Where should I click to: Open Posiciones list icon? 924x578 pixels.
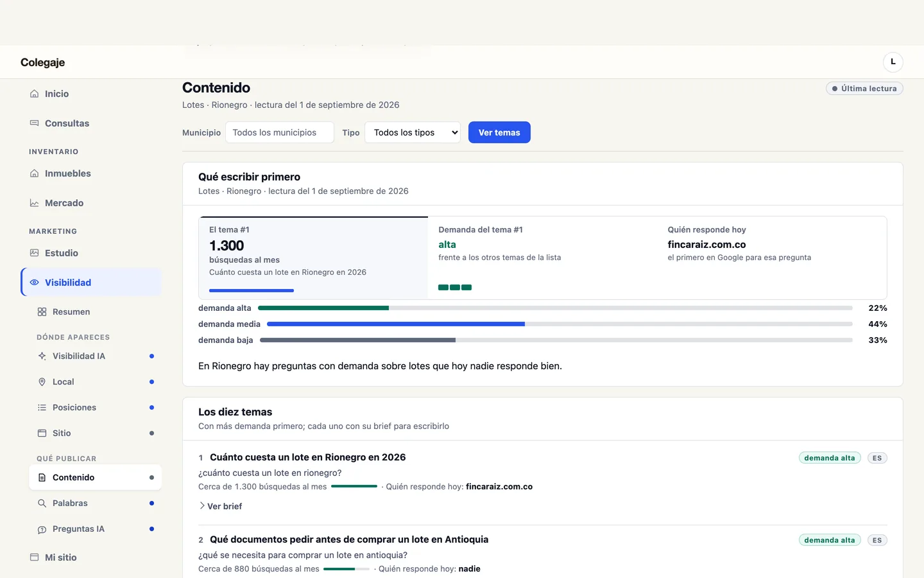42,408
